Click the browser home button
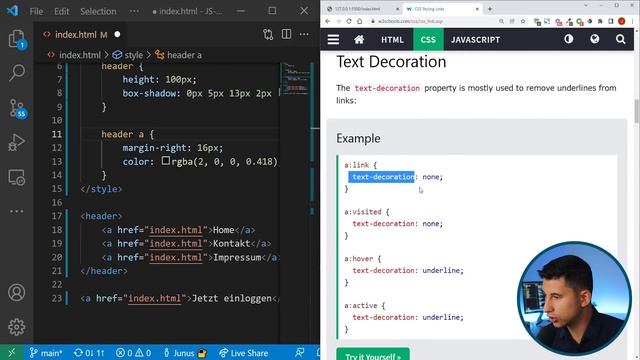This screenshot has height=360, width=640. tap(360, 21)
